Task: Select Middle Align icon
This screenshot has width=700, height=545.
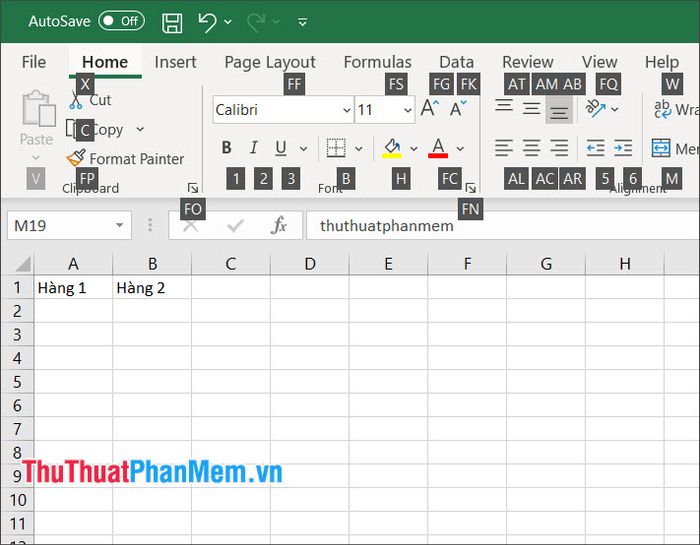Action: coord(531,108)
